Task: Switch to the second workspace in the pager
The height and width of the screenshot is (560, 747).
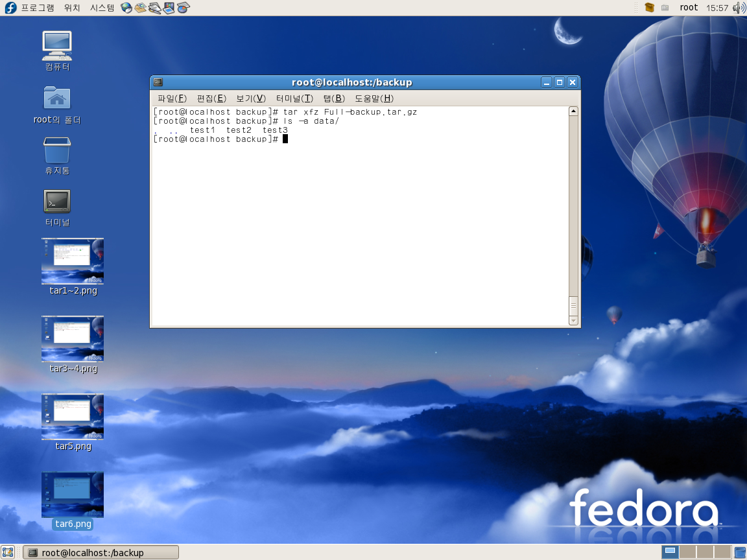Action: coord(687,552)
